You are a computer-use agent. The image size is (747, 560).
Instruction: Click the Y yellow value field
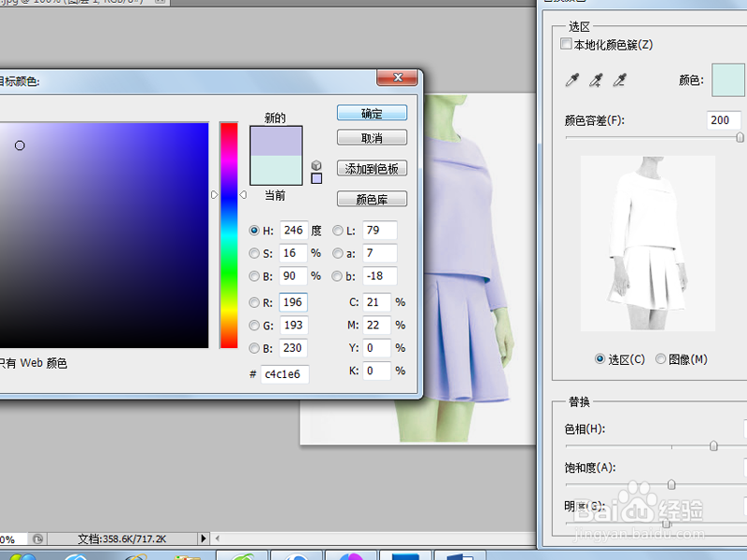click(x=377, y=347)
